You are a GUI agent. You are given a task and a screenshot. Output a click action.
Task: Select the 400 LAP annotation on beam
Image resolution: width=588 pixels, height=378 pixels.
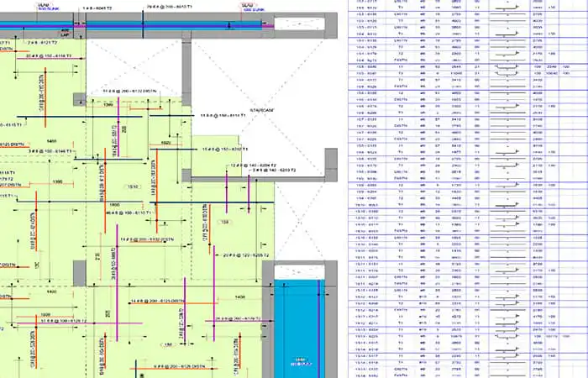(x=65, y=33)
